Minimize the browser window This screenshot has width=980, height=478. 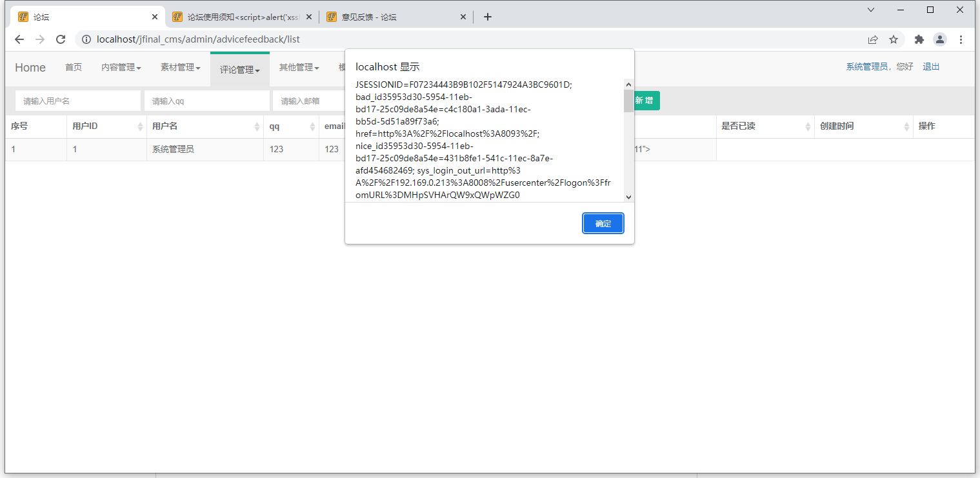click(x=900, y=10)
